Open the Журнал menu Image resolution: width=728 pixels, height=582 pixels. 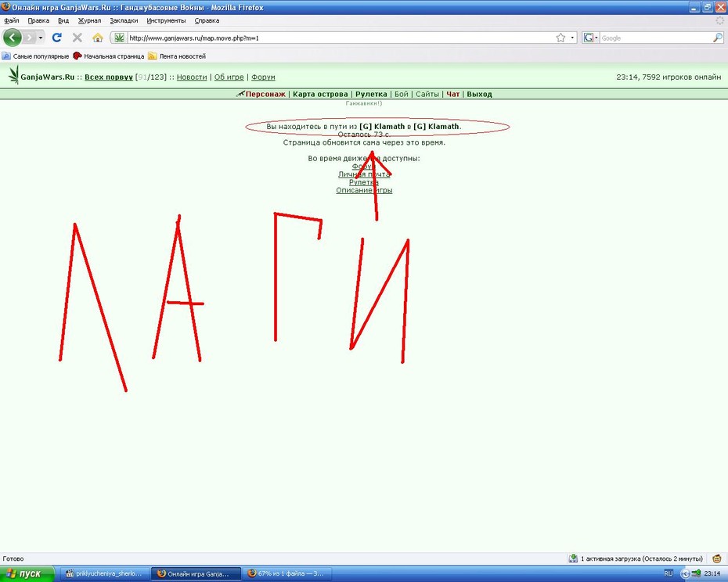tap(89, 20)
